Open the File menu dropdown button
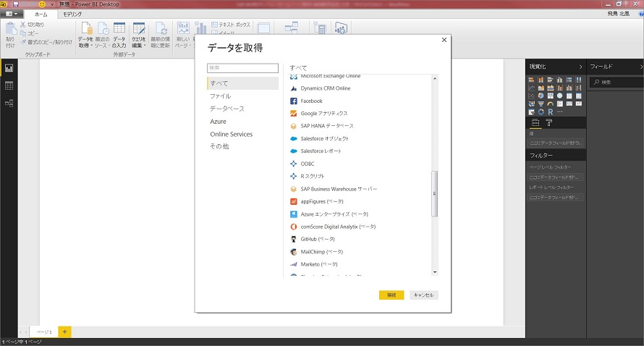This screenshot has width=644, height=346. coord(12,14)
